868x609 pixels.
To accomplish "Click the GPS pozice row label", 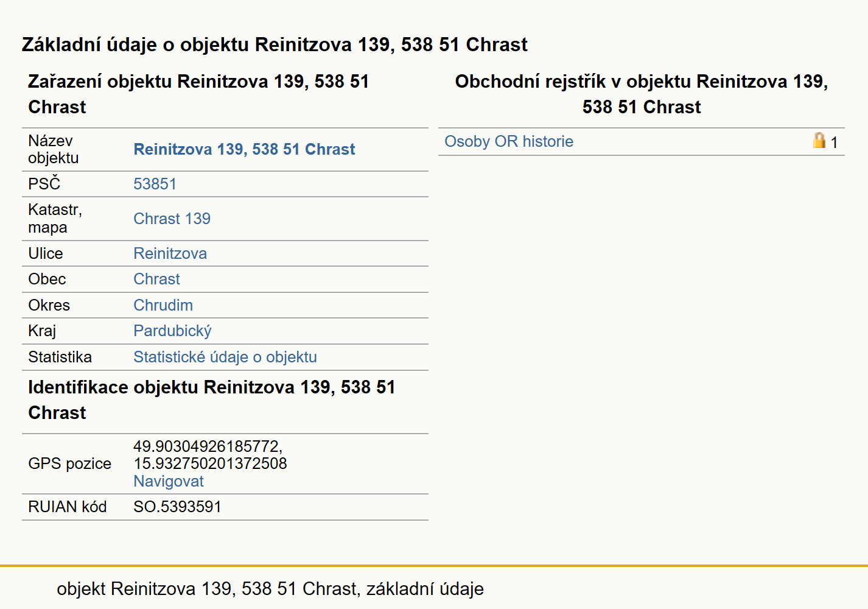I will pyautogui.click(x=69, y=463).
